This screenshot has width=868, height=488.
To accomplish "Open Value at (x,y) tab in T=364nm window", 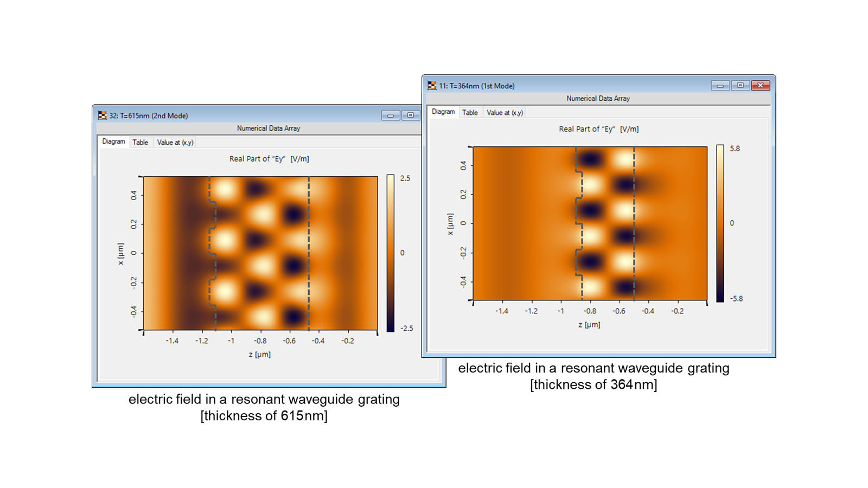I will pos(505,113).
